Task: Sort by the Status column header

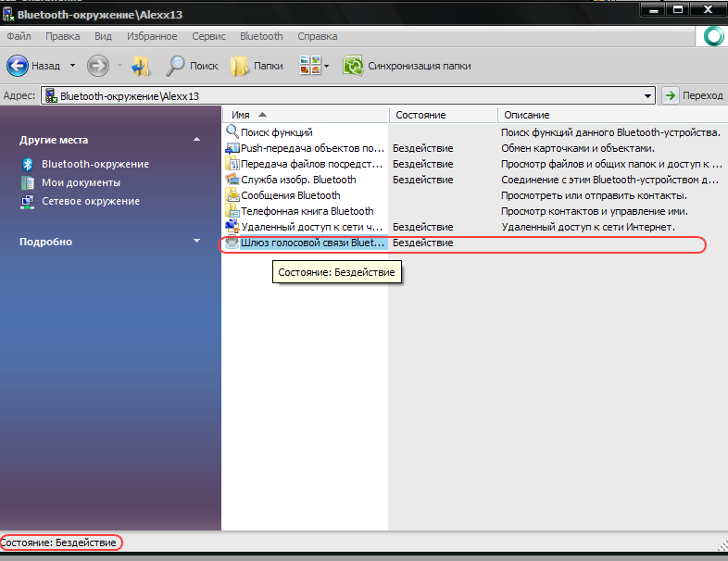Action: pyautogui.click(x=420, y=115)
